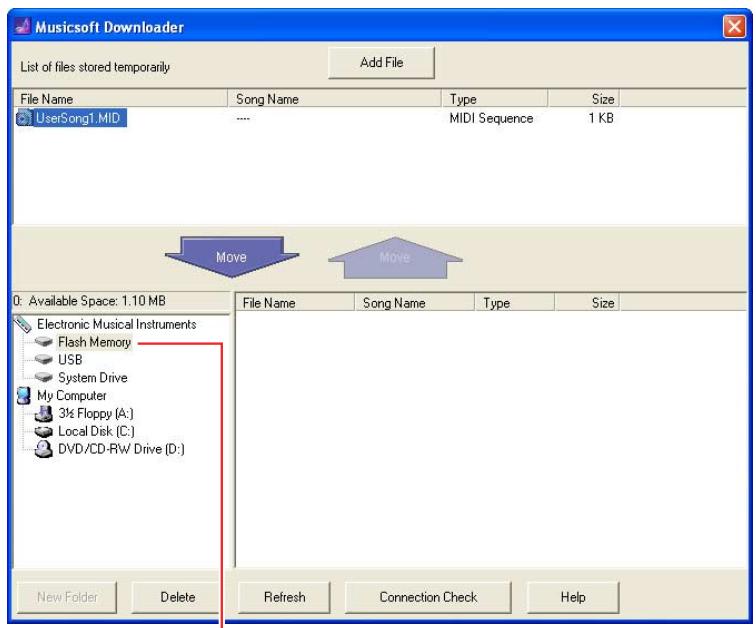756x628 pixels.
Task: Click the Musicsoft Downloader title bar icon
Action: pos(22,26)
